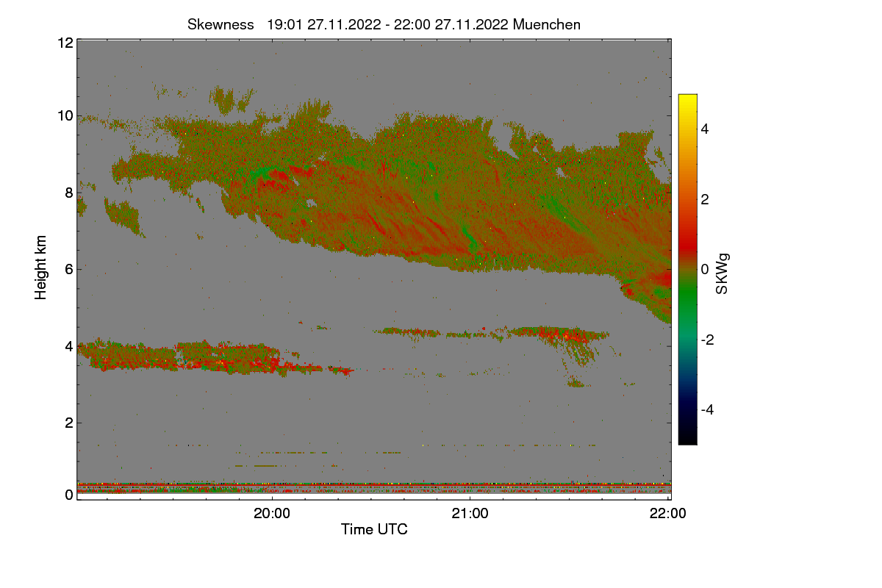The height and width of the screenshot is (588, 882).
Task: Click the height tick label 6
Action: pyautogui.click(x=68, y=269)
